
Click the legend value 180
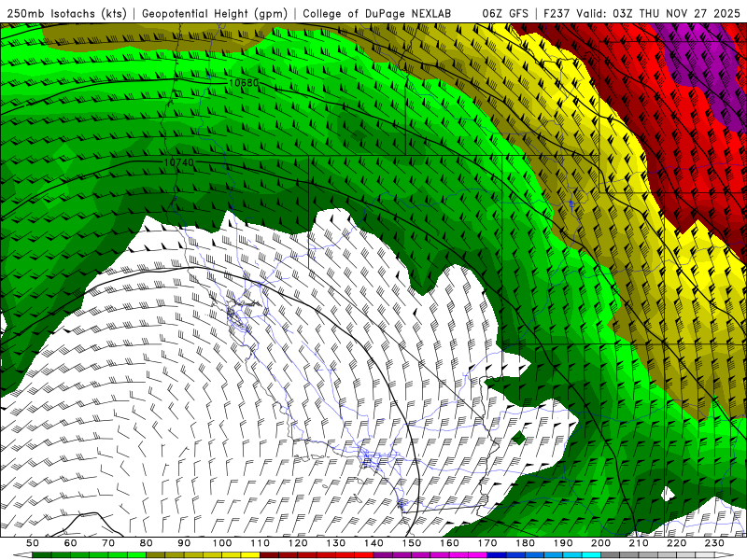pyautogui.click(x=526, y=543)
